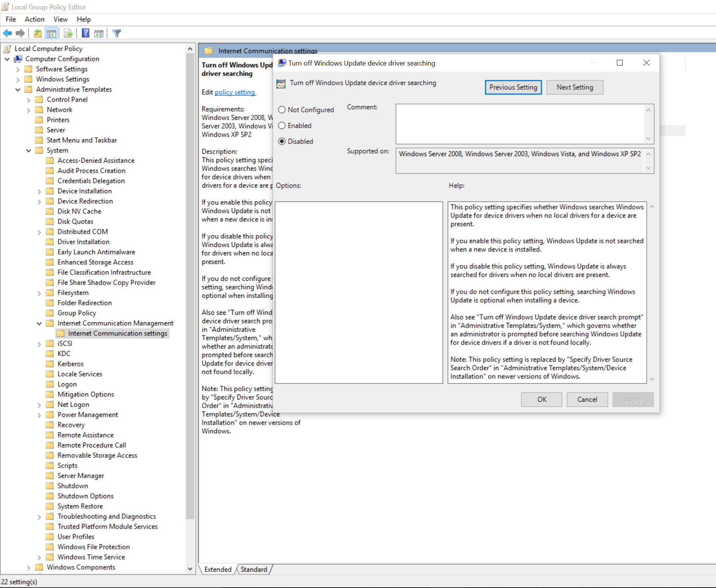Click the Apply button

633,399
